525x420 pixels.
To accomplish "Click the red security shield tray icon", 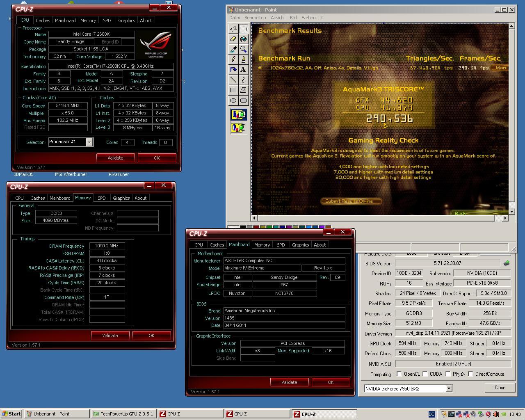I will coord(488,414).
